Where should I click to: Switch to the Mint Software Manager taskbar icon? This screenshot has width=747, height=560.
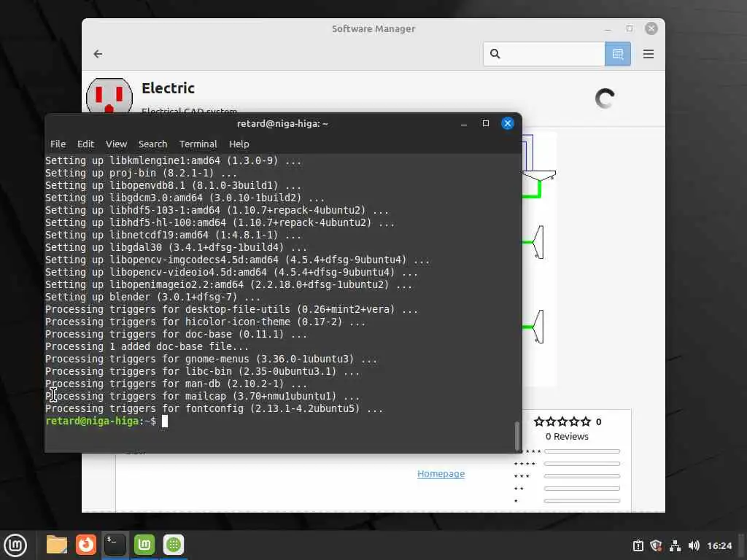point(144,545)
